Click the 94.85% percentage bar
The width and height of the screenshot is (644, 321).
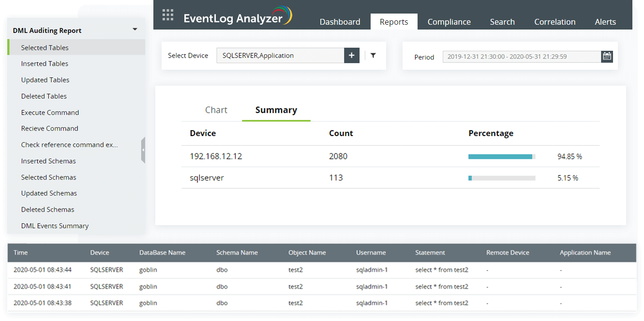[x=501, y=157]
